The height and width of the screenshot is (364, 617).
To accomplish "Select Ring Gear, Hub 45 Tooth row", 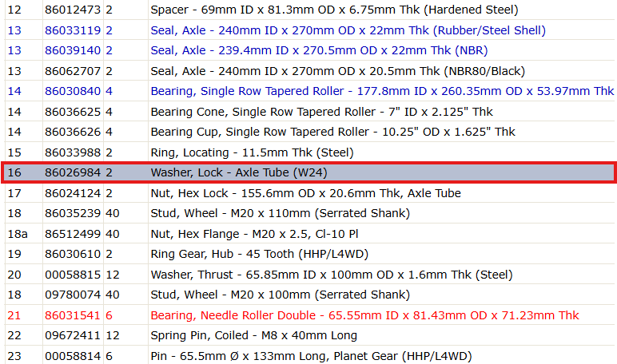I will coord(309,254).
